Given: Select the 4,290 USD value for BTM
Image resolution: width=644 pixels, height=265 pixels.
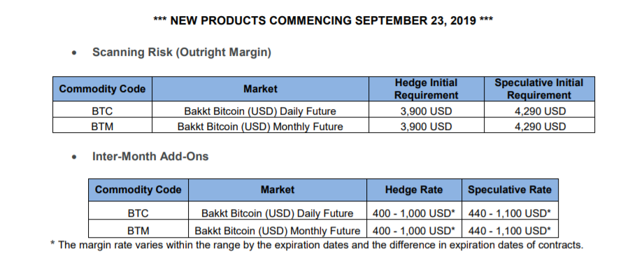Looking at the screenshot, I should (540, 126).
